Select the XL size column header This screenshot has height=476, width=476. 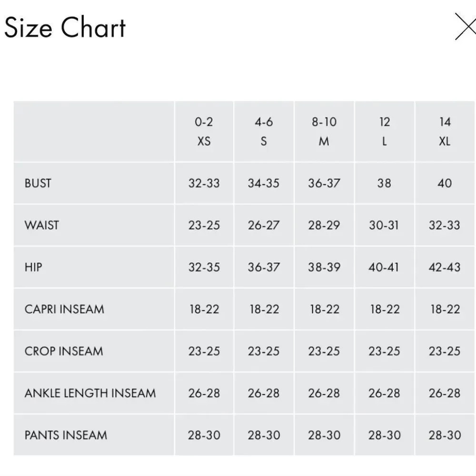[445, 132]
